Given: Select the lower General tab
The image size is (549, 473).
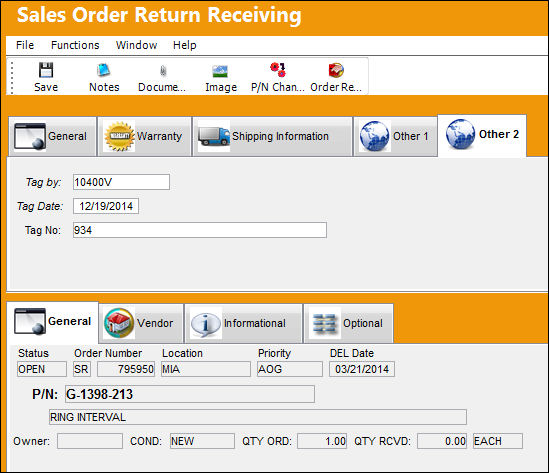Looking at the screenshot, I should (53, 322).
